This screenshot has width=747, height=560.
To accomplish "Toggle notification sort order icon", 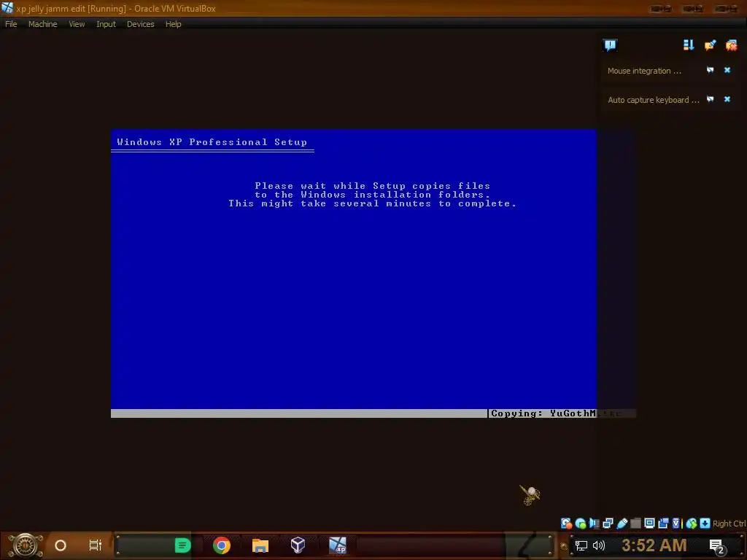I will pos(689,44).
